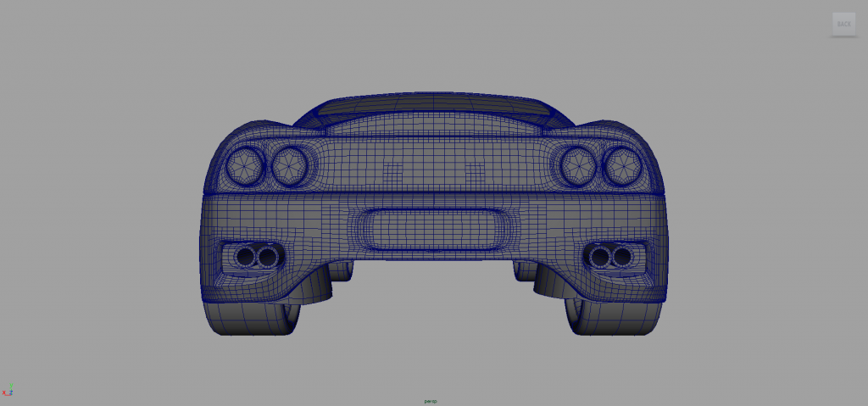Click the rear left tire
Screen dimensions: 868x406
coord(254,317)
